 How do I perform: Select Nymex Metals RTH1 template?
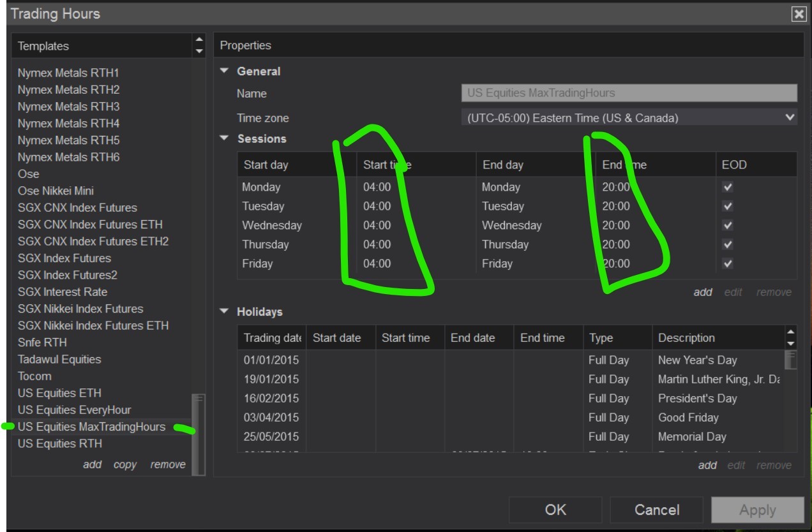(x=68, y=73)
